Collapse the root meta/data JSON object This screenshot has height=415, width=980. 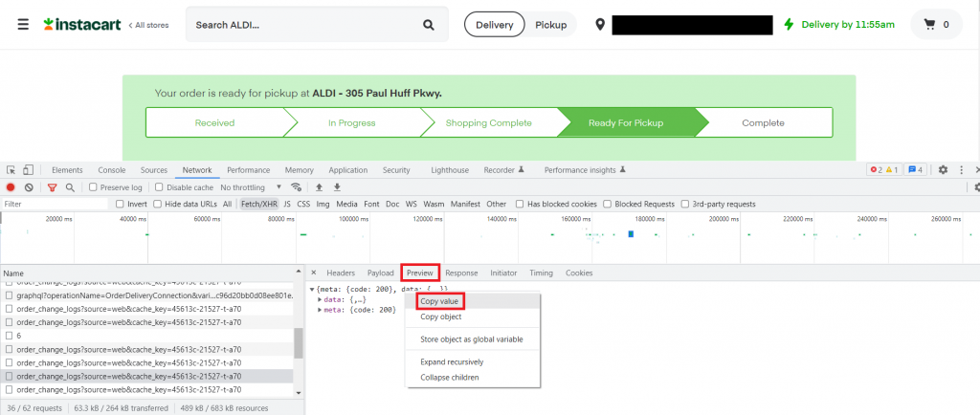click(312, 290)
